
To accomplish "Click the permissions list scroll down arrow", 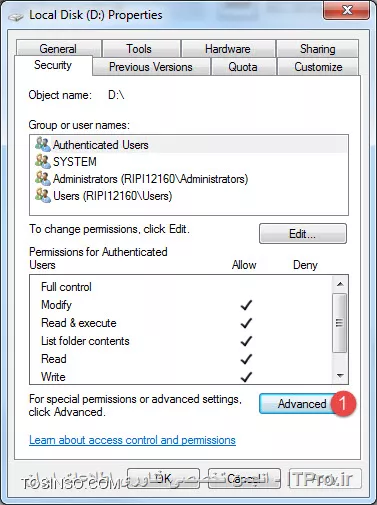I will 340,376.
